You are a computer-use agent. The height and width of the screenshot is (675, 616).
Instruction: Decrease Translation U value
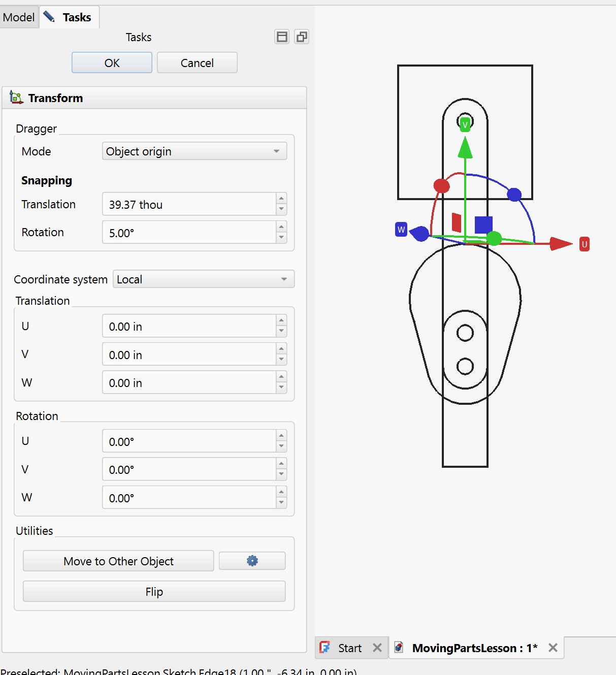pyautogui.click(x=281, y=332)
